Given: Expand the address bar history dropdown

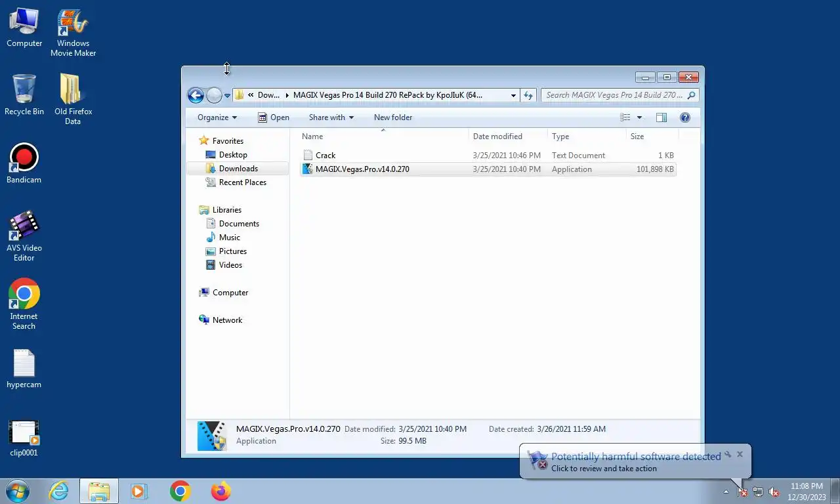Looking at the screenshot, I should click(x=513, y=95).
